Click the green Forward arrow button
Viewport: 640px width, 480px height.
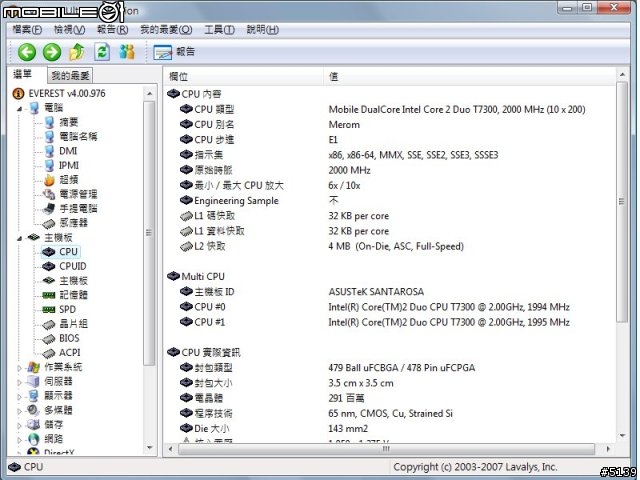click(52, 52)
